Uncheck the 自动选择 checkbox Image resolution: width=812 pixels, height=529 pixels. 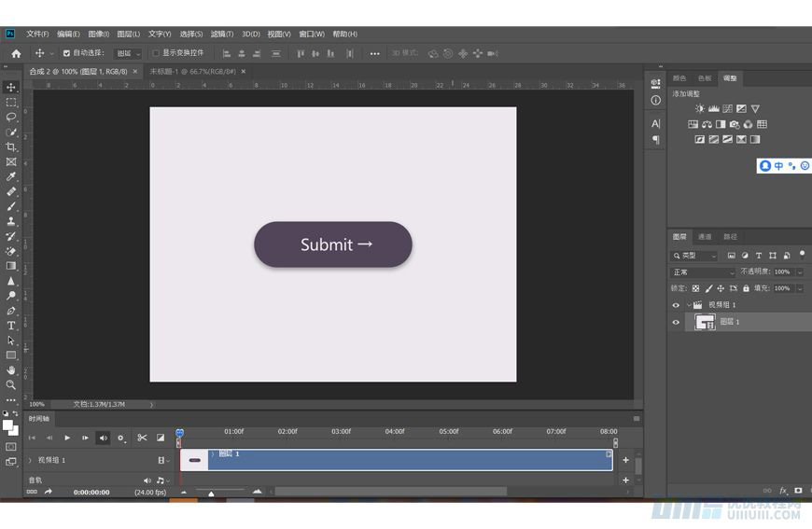(x=66, y=53)
